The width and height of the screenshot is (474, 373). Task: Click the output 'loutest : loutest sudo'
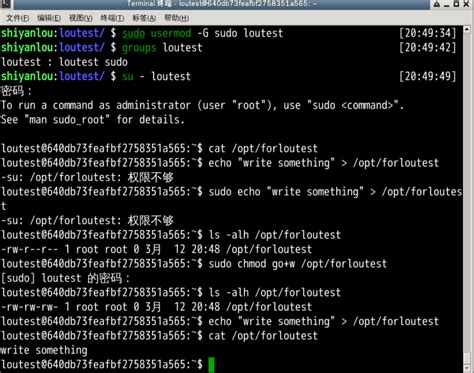coord(64,62)
